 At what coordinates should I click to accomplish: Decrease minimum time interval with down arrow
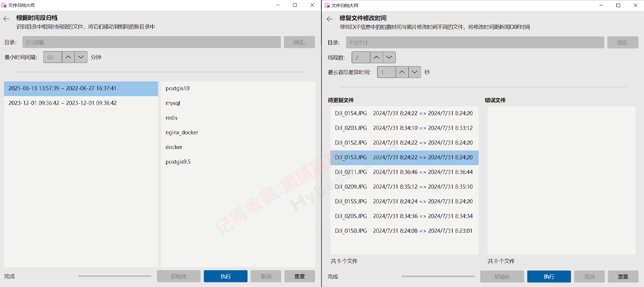point(81,57)
